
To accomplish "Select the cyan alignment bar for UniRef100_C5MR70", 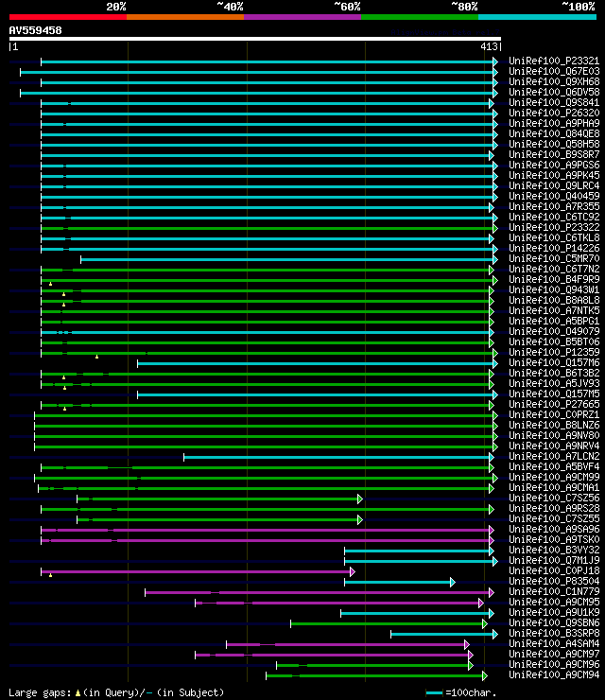I will point(288,260).
